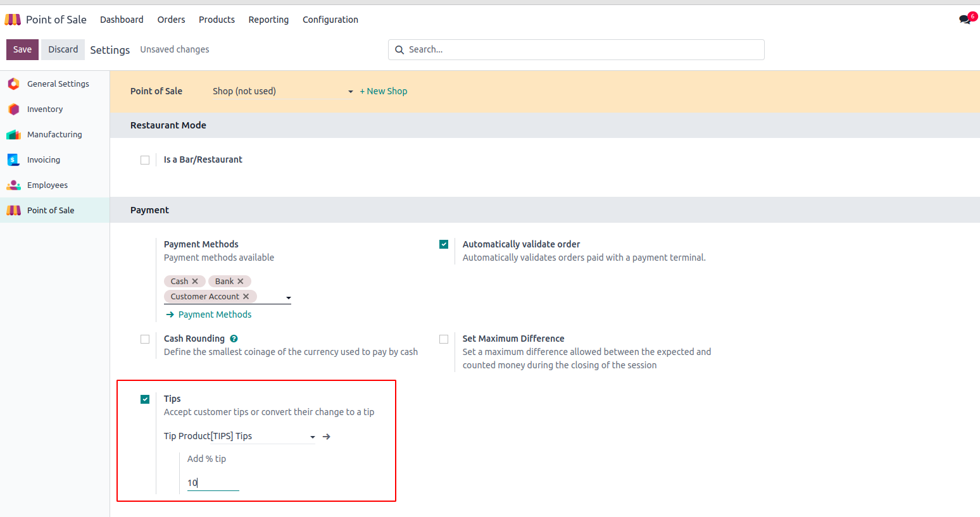Image resolution: width=980 pixels, height=517 pixels.
Task: Click the Cash Rounding help icon
Action: pos(234,339)
